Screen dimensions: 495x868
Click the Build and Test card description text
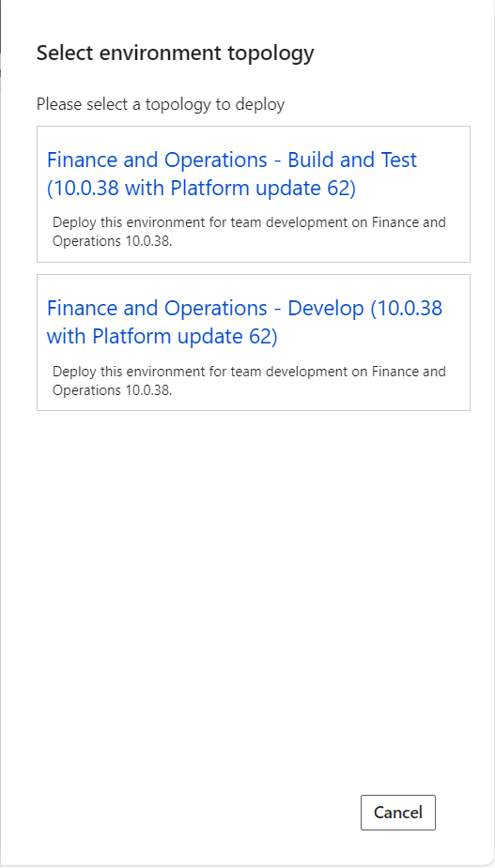tap(250, 232)
